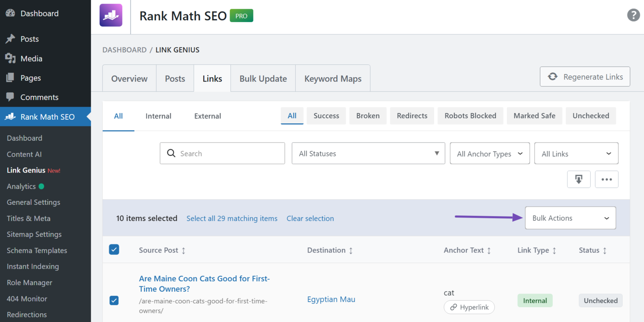This screenshot has width=644, height=322.
Task: Click the WordPress Dashboard gauge icon
Action: (10, 13)
